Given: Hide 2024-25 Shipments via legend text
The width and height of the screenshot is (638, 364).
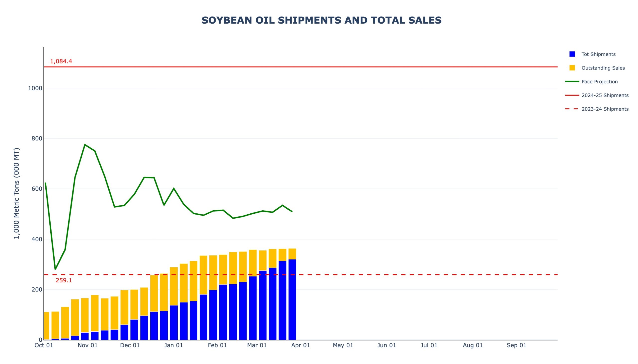Looking at the screenshot, I should point(605,95).
